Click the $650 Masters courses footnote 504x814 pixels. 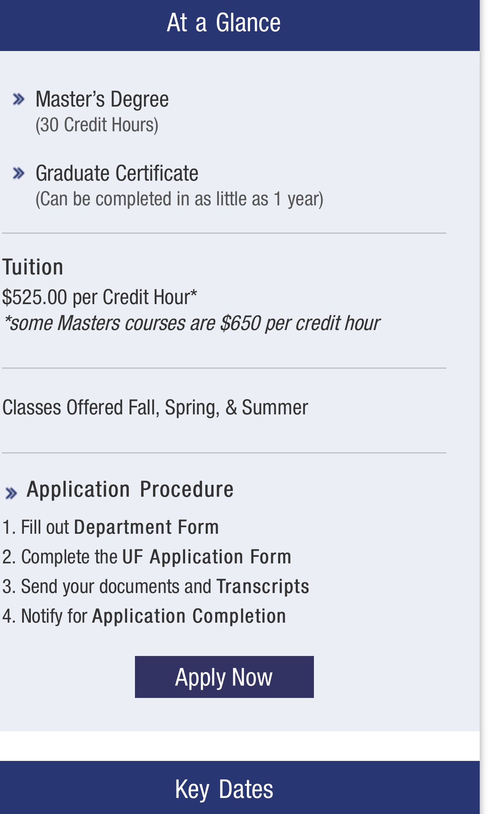(x=191, y=323)
